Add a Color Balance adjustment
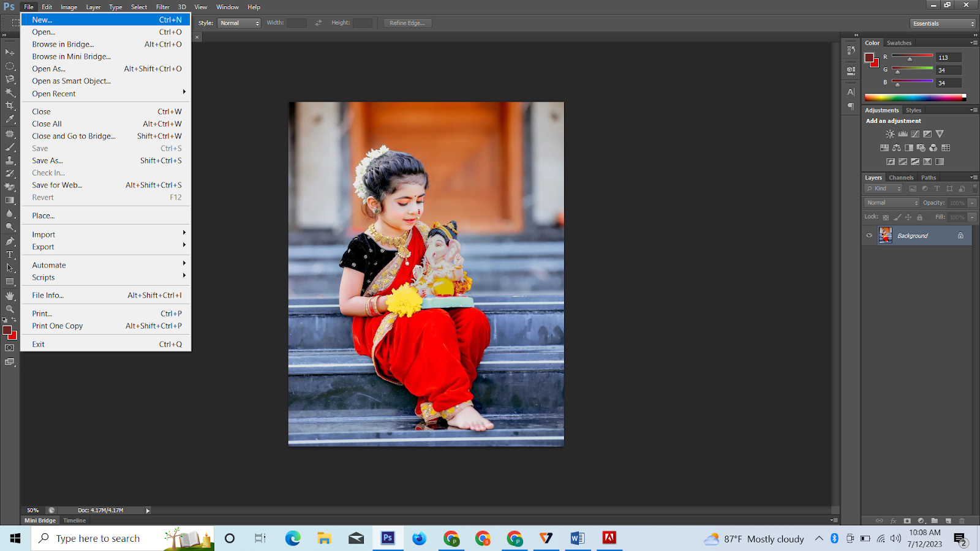The image size is (980, 551). 897,148
